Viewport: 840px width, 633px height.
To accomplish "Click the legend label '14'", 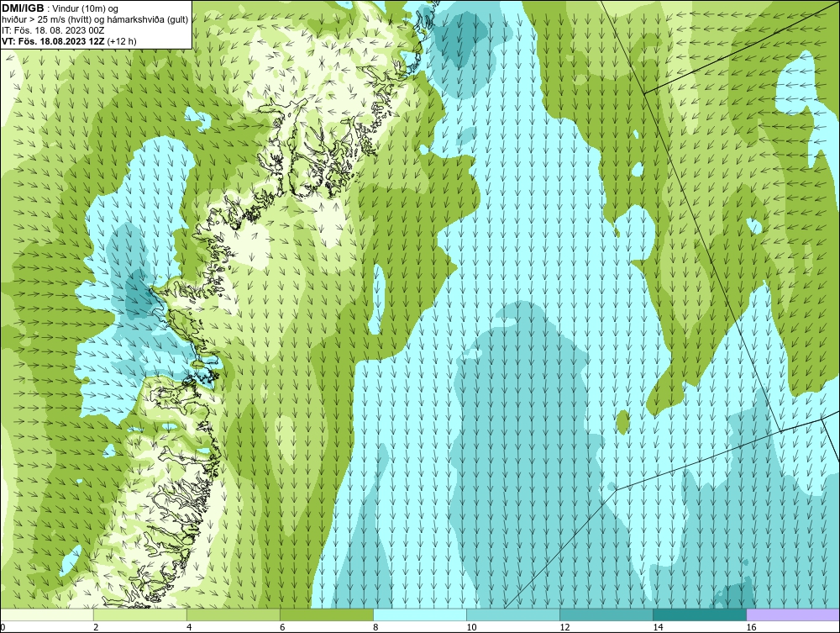I will [x=658, y=627].
